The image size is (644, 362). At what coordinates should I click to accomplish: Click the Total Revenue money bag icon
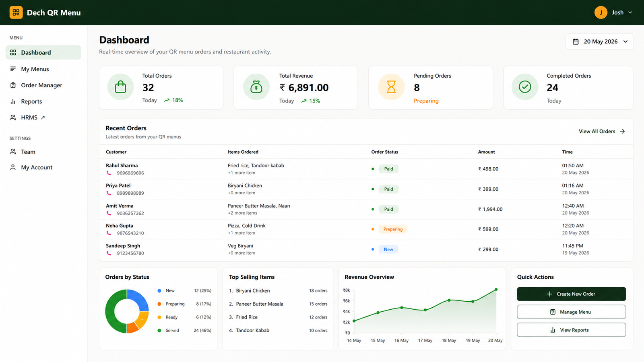(256, 87)
